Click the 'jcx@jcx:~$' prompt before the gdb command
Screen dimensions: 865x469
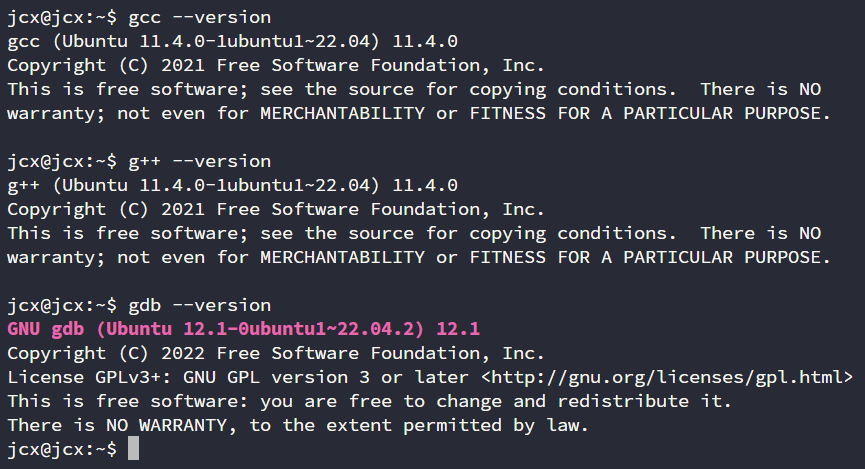tap(61, 305)
